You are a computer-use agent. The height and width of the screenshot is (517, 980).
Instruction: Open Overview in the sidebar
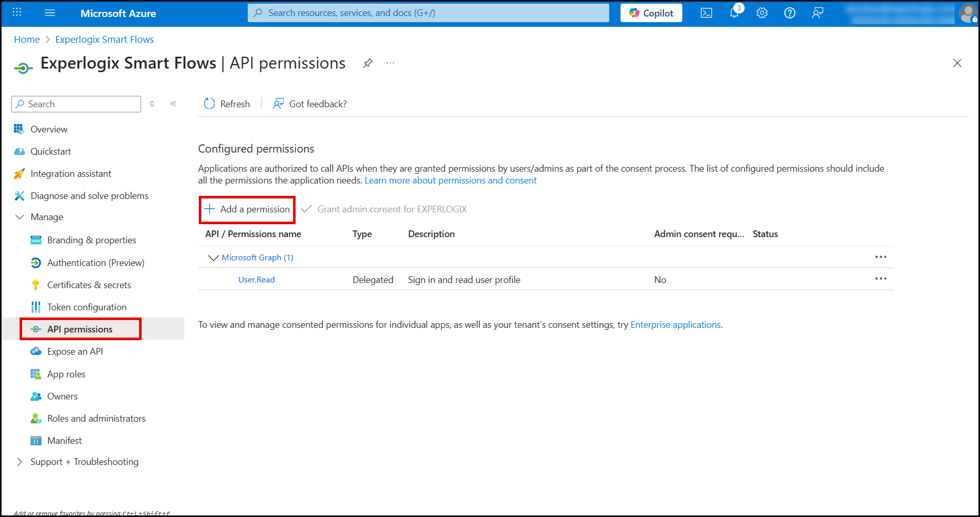[x=49, y=129]
